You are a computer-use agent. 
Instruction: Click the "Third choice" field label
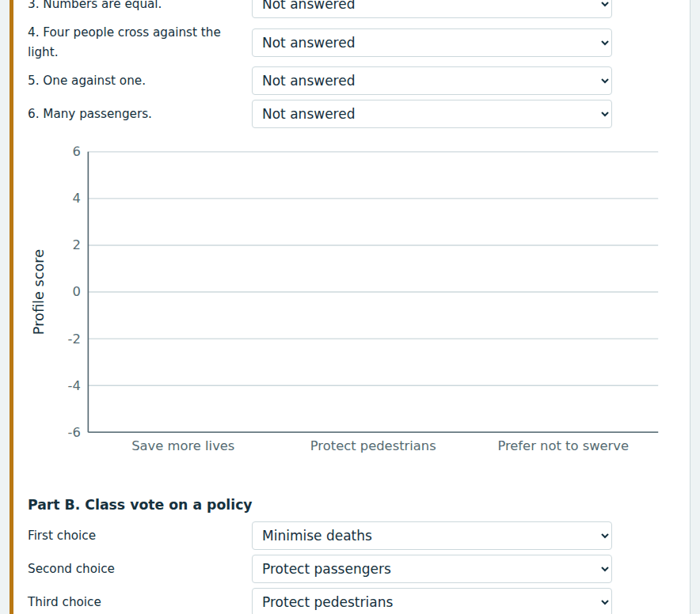pos(64,602)
